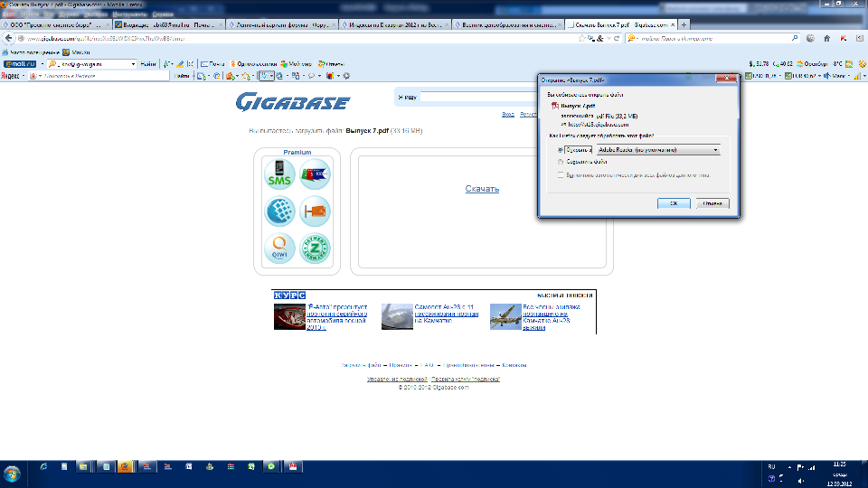The image size is (868, 488).
Task: Pick the orange wallet payment icon
Action: click(x=315, y=211)
